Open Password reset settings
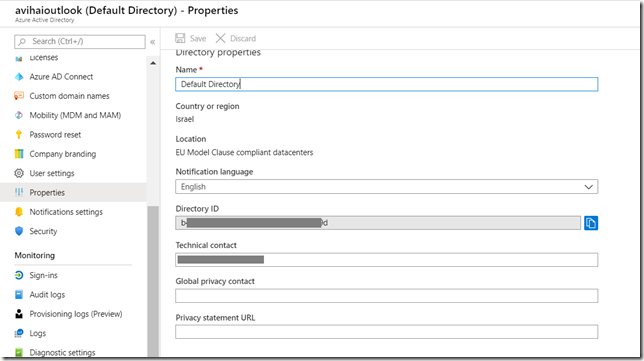The height and width of the screenshot is (361, 644). [x=55, y=135]
